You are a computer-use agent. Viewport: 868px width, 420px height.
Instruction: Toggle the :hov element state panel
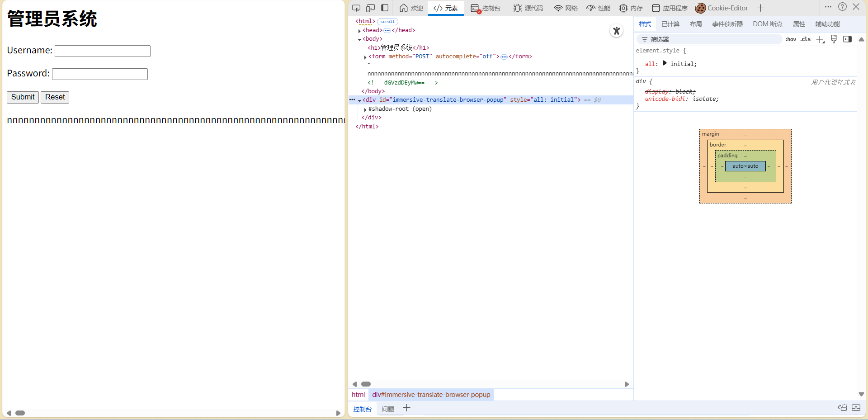coord(791,39)
